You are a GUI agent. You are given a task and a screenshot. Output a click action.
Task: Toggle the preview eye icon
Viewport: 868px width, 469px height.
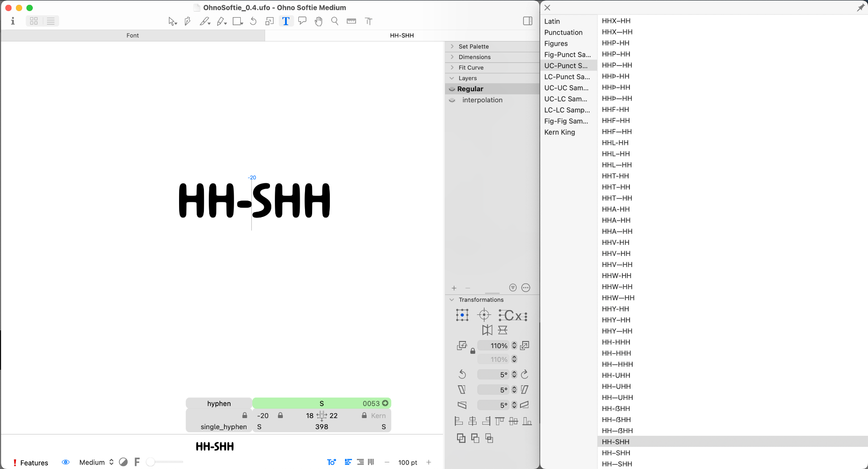point(66,462)
